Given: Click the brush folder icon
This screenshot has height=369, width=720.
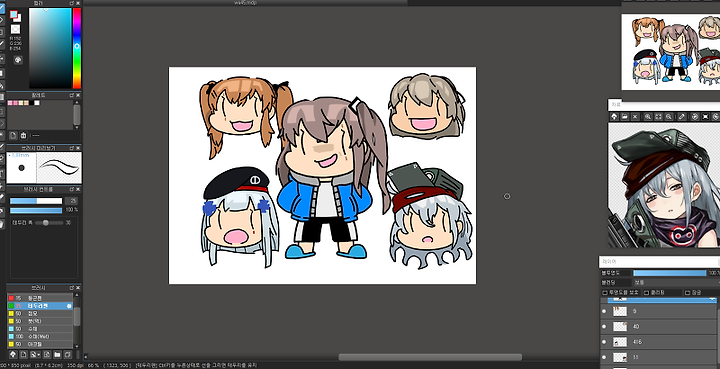Looking at the screenshot, I should coord(57,354).
